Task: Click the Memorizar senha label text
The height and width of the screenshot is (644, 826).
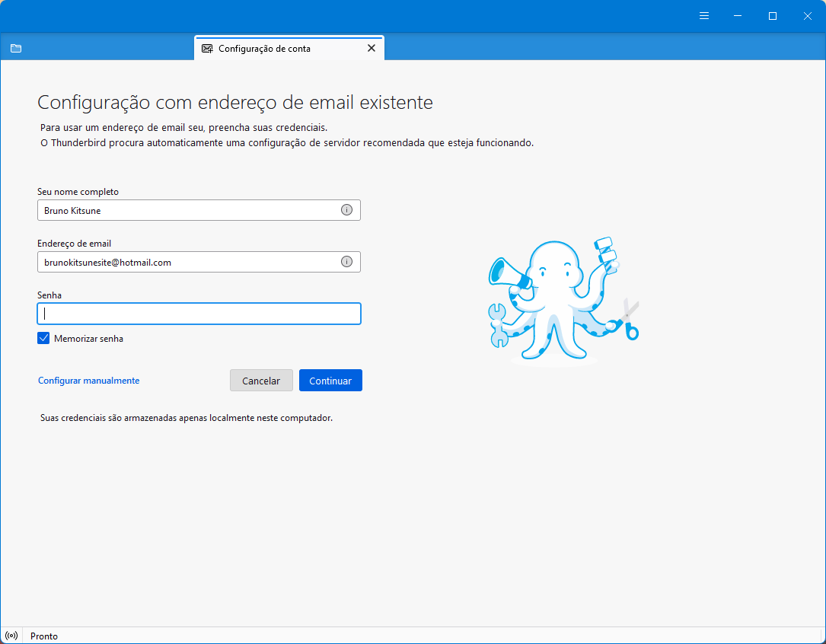Action: (x=88, y=339)
